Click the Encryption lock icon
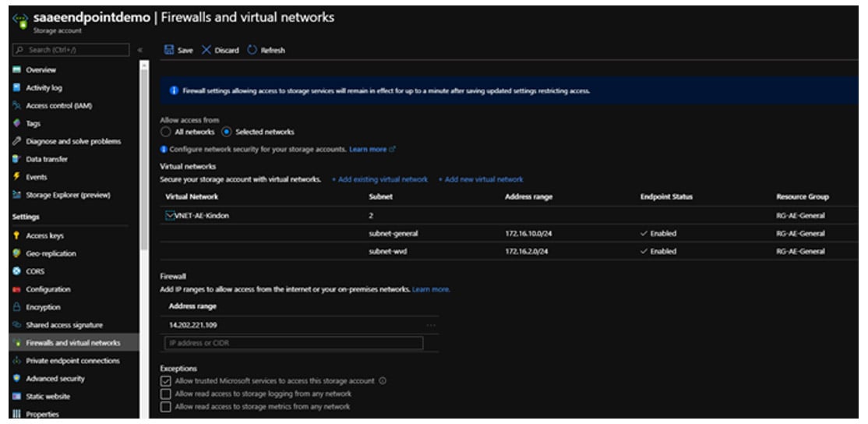This screenshot has height=424, width=868. coord(16,307)
